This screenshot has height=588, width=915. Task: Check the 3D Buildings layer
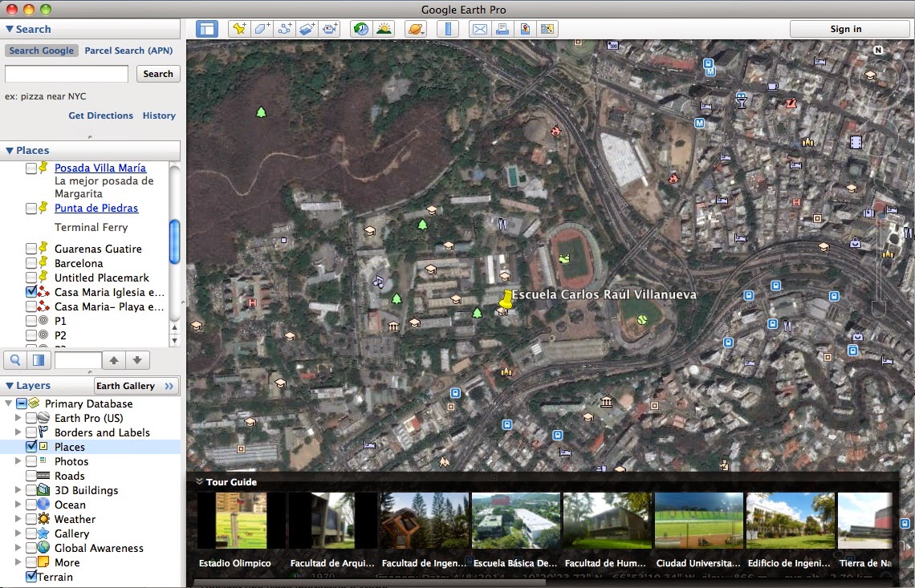tap(32, 490)
